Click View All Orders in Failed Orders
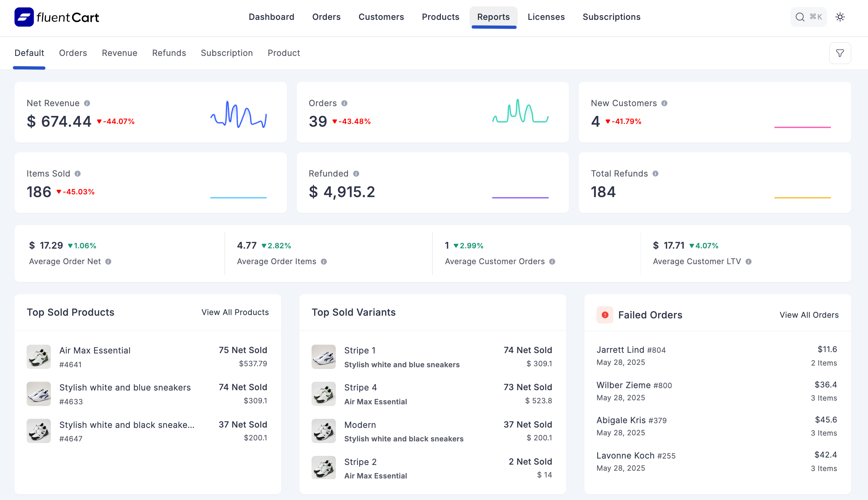 pyautogui.click(x=809, y=315)
